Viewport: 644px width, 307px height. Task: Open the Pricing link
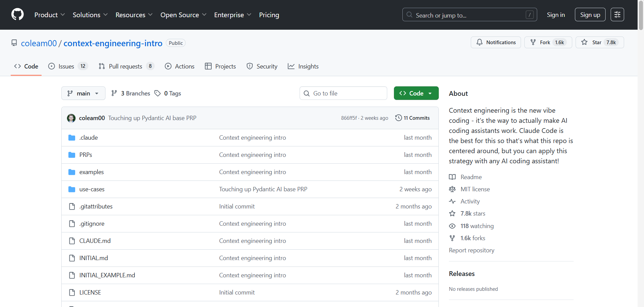(x=269, y=15)
